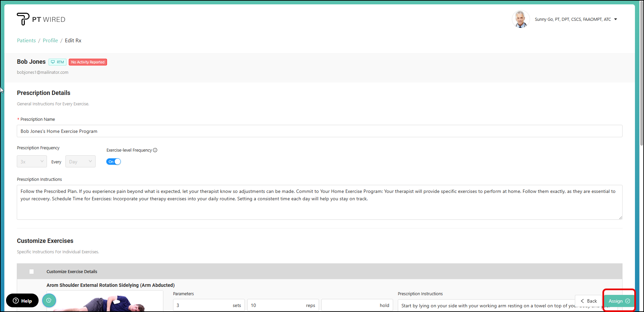Click the RTM monitor badge icon
The height and width of the screenshot is (312, 644).
tap(53, 62)
